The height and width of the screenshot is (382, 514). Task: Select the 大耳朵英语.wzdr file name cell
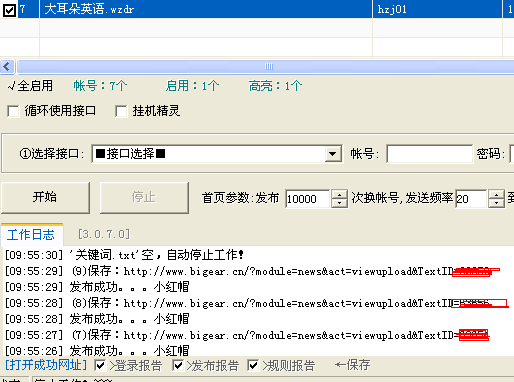(206, 9)
